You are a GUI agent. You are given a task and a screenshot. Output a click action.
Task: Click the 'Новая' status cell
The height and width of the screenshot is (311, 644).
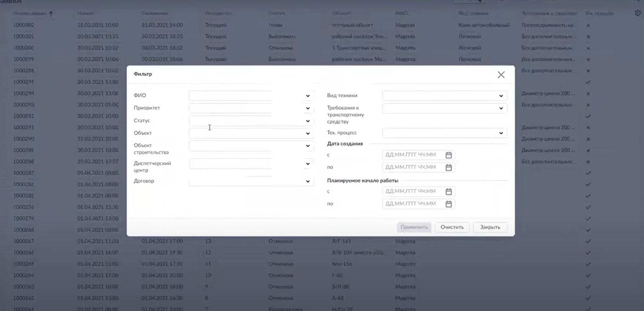pyautogui.click(x=275, y=25)
